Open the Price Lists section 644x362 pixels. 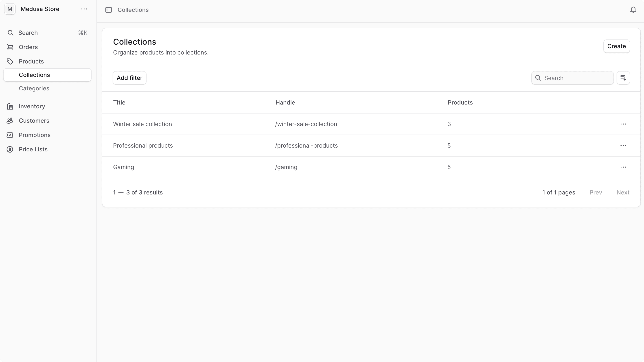pos(33,149)
